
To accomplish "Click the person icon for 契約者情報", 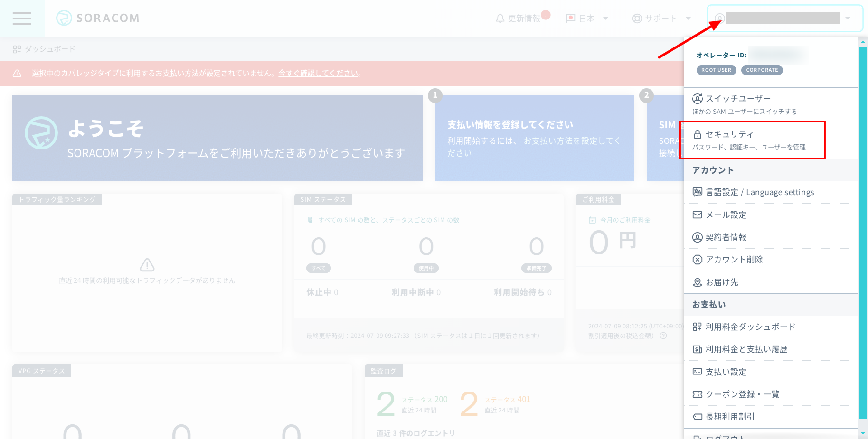I will pos(698,237).
